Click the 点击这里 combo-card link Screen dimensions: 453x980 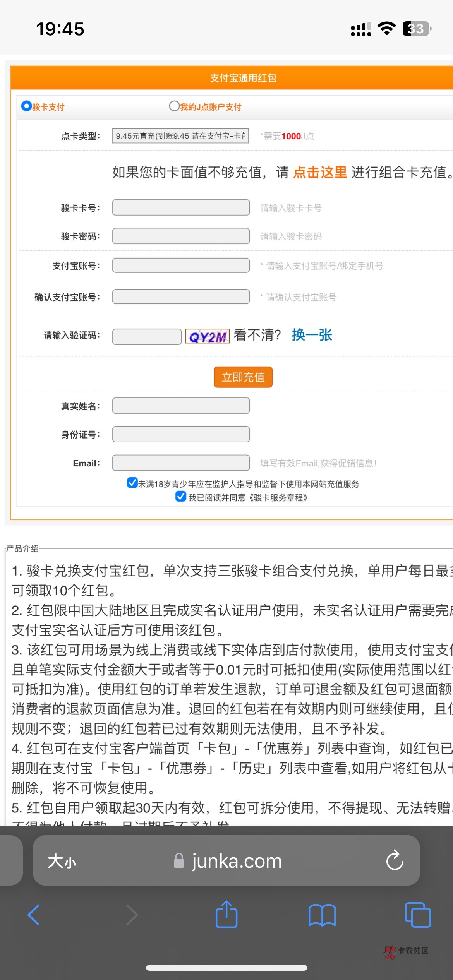tap(320, 172)
